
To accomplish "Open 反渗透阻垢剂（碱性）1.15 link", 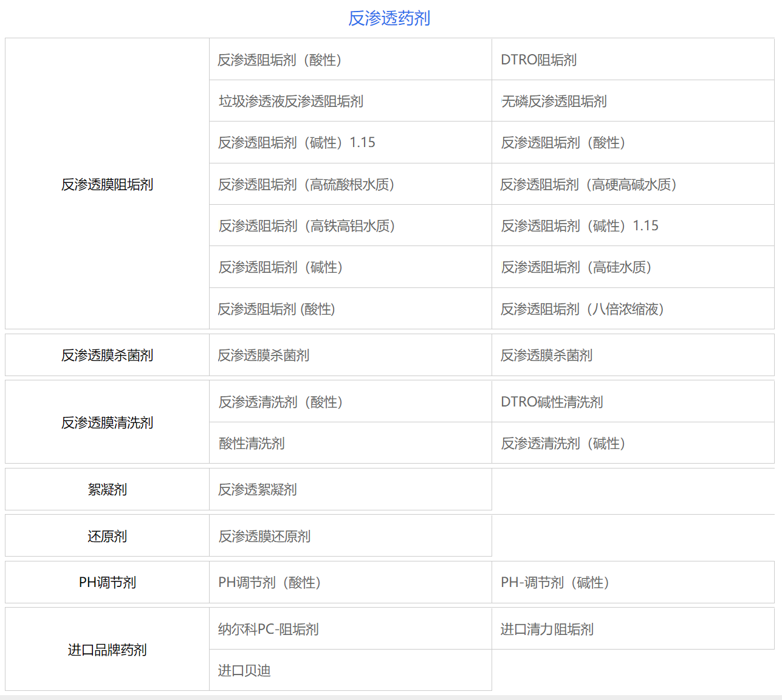I will (x=297, y=142).
